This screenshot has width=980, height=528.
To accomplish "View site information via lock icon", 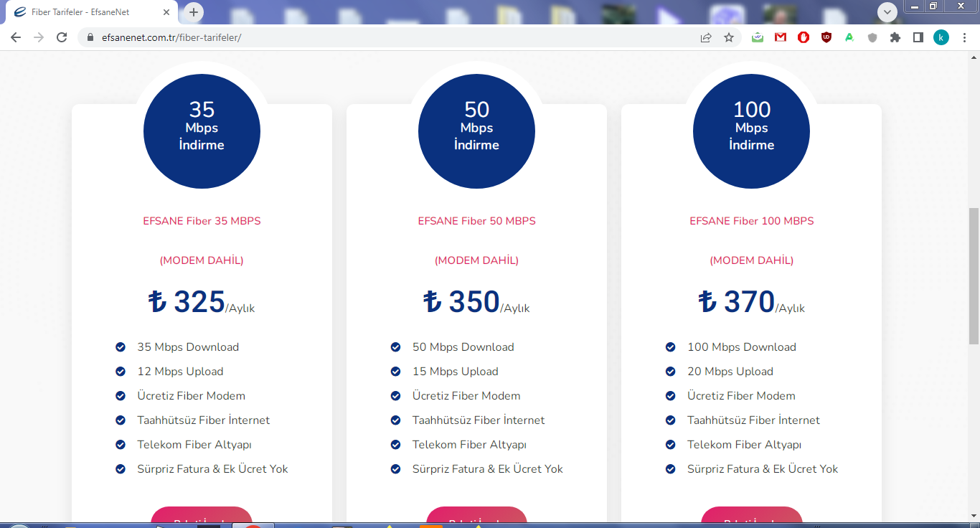I will coord(90,37).
